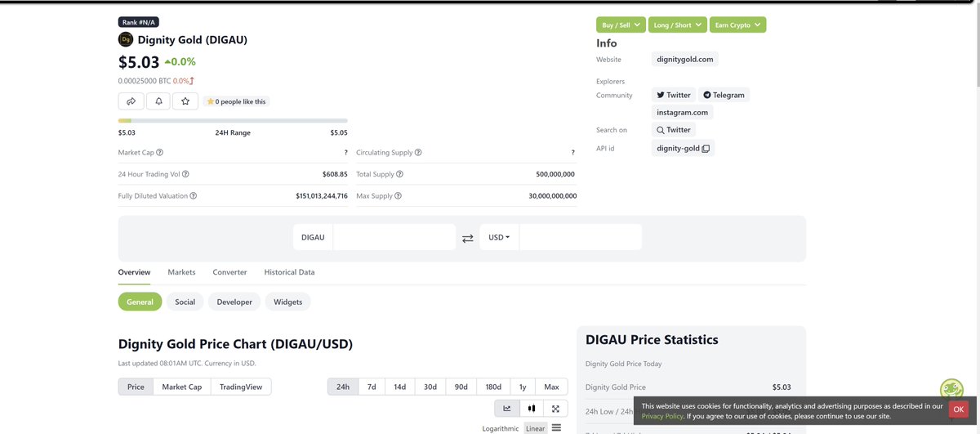Click the USD amount input field

click(581, 237)
